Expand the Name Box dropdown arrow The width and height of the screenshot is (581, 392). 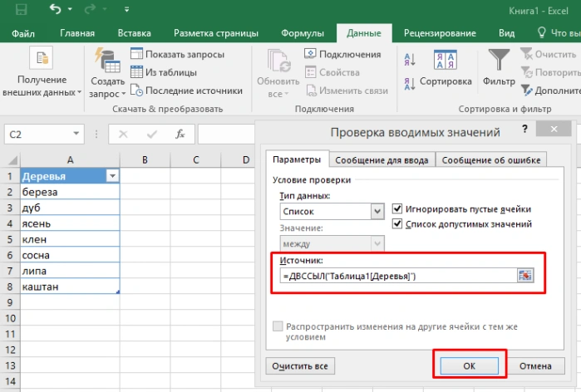click(x=76, y=134)
